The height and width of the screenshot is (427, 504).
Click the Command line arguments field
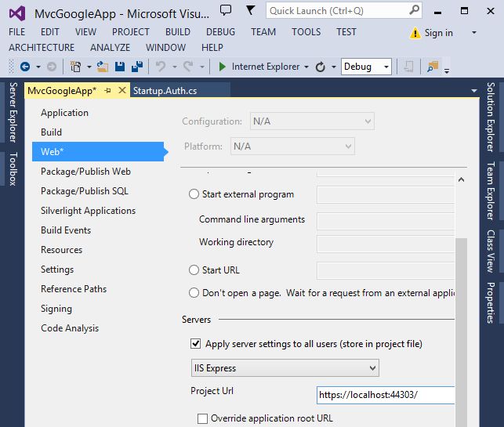point(386,221)
